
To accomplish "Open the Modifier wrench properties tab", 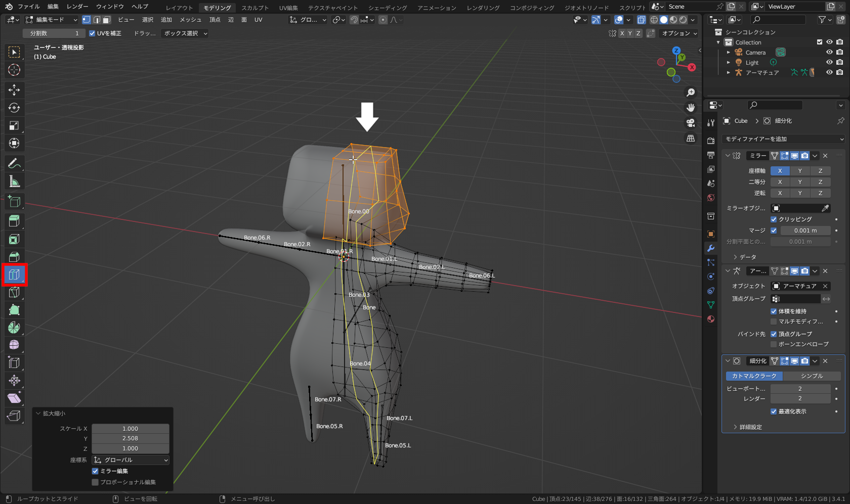I will (711, 248).
